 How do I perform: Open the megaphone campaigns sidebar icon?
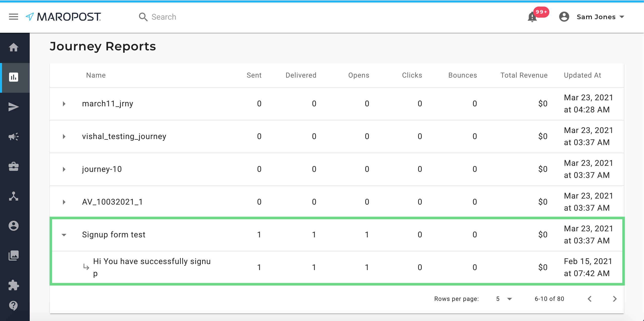click(14, 137)
